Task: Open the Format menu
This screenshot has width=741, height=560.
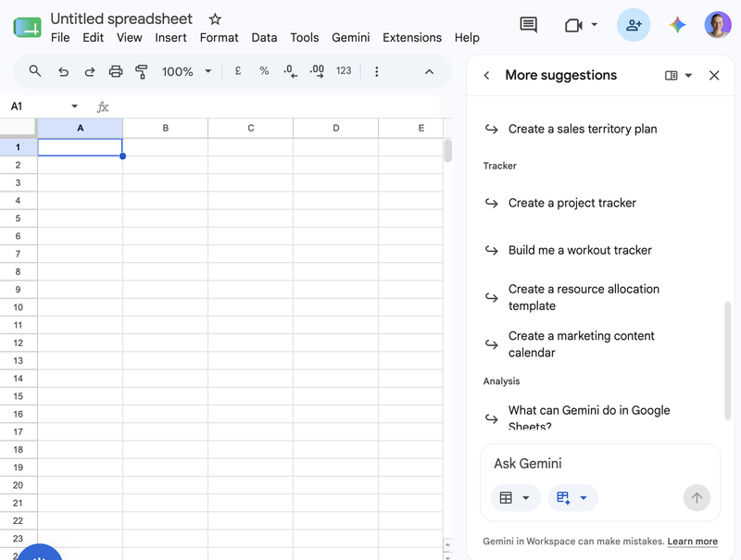Action: 219,37
